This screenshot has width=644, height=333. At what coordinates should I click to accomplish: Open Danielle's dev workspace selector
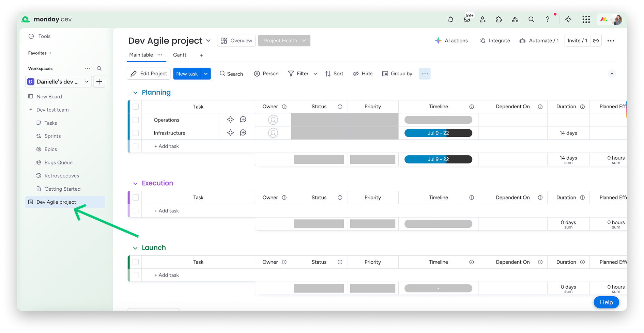tap(59, 82)
